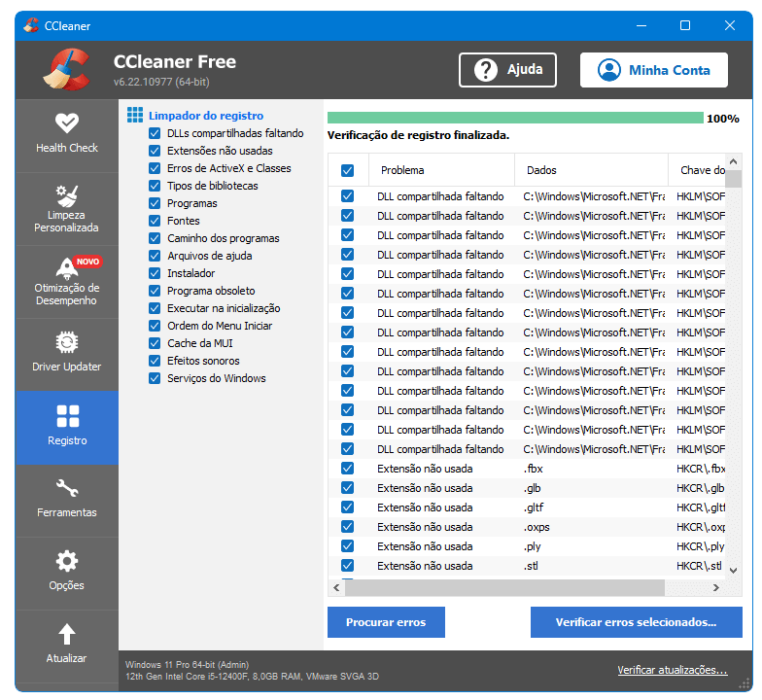Viewport: 762px width, 700px height.
Task: Toggle Executar na inicialização checkbox
Action: 155,308
